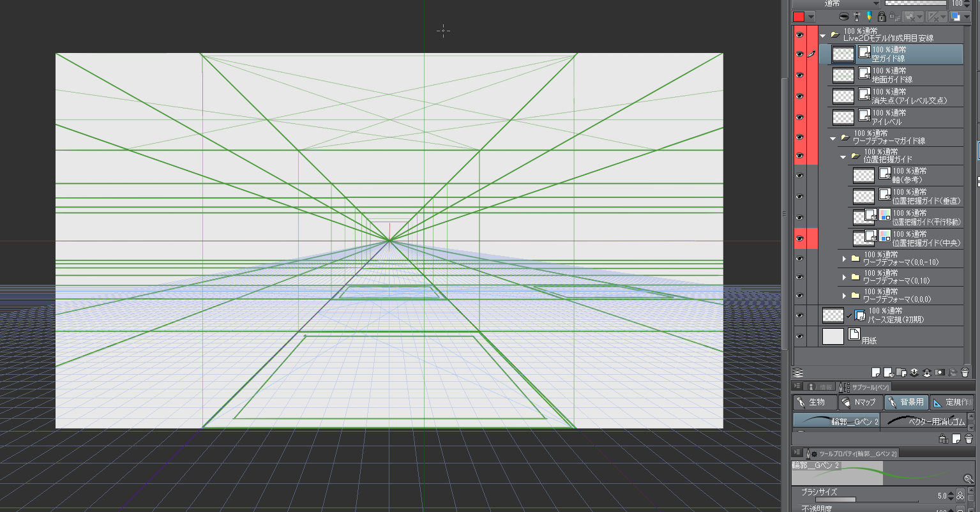980x512 pixels.
Task: Click the red layer color swatch
Action: [x=799, y=17]
